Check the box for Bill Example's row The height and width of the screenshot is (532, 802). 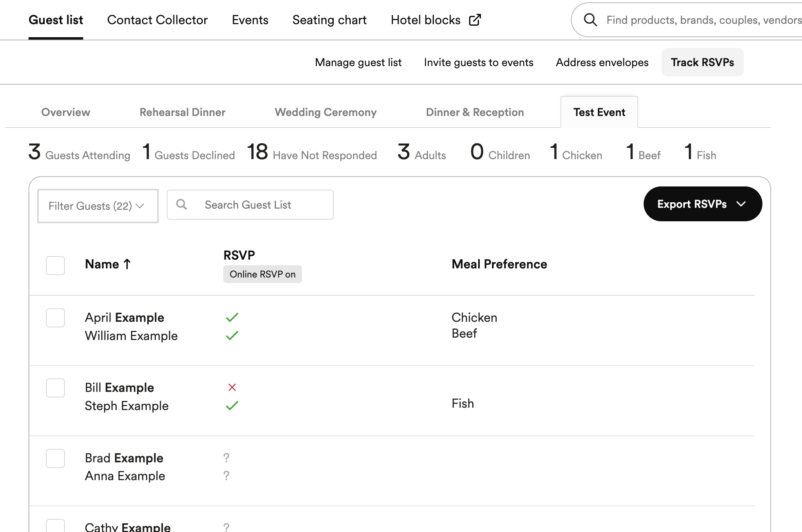click(x=55, y=388)
